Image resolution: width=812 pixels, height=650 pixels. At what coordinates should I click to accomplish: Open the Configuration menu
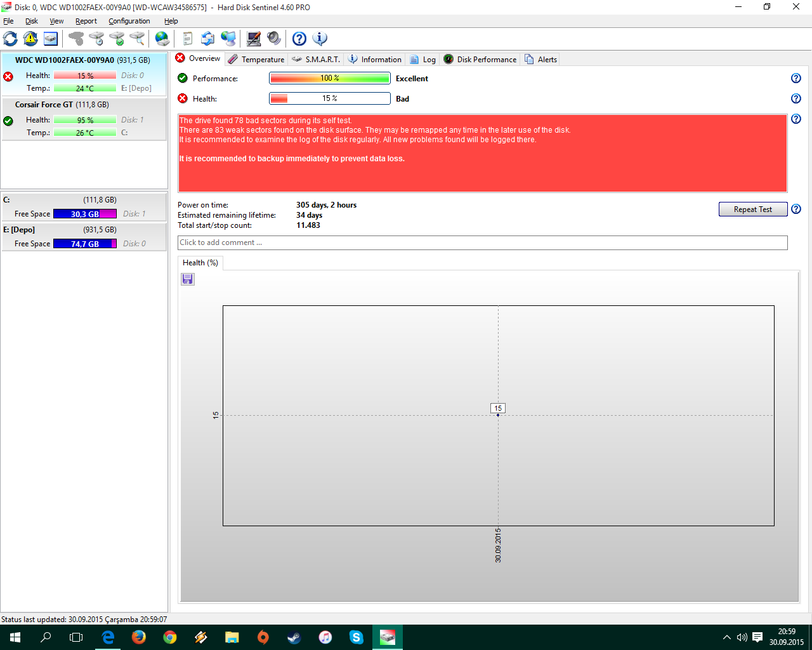pyautogui.click(x=129, y=21)
